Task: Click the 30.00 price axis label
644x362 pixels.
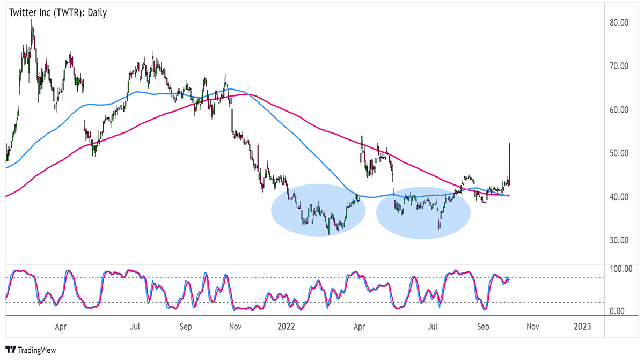Action: (x=618, y=240)
